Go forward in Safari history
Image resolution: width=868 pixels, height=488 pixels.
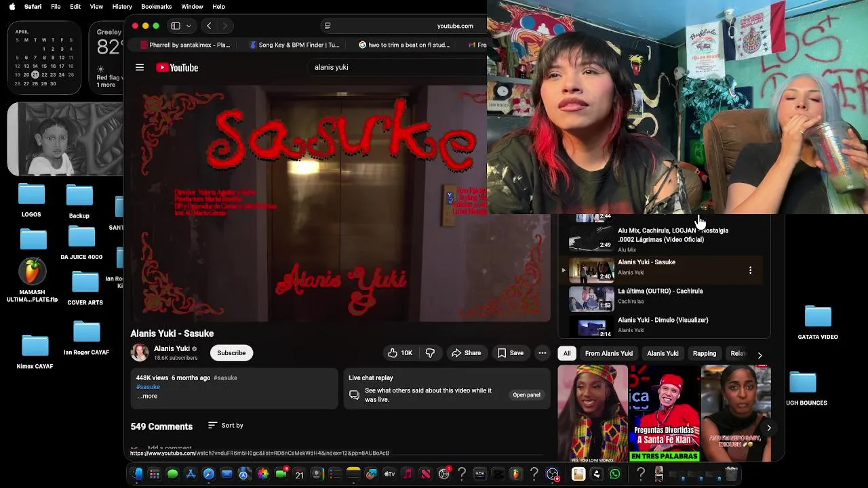[225, 26]
